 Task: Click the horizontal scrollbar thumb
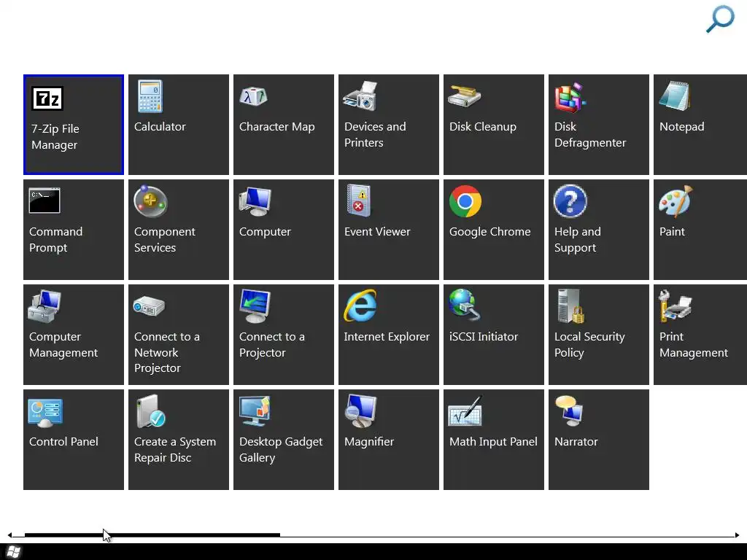tap(152, 535)
